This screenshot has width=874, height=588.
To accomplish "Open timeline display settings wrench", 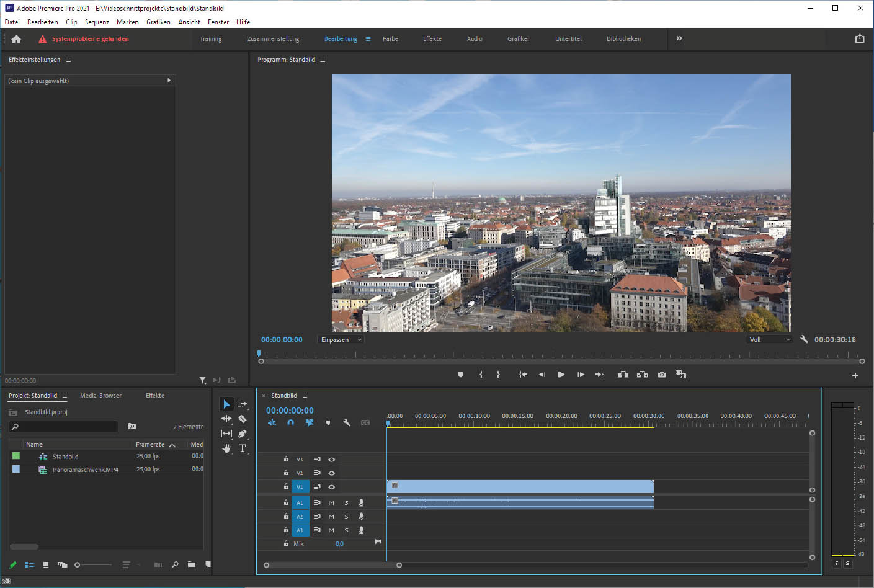I will [x=347, y=422].
